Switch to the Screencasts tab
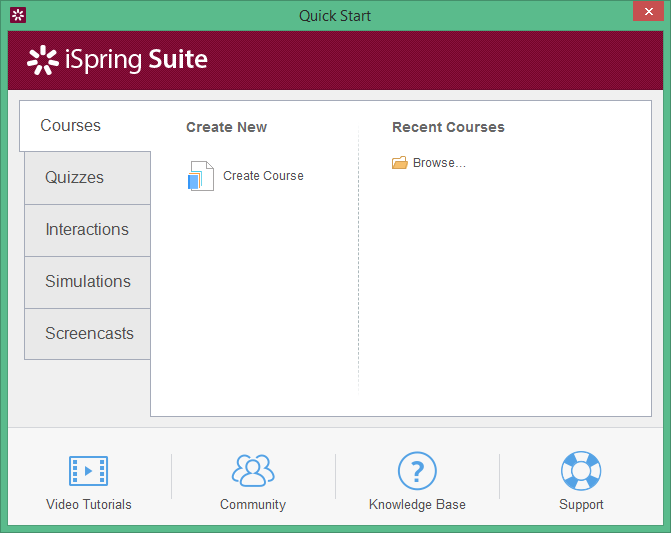The width and height of the screenshot is (671, 533). pyautogui.click(x=87, y=334)
